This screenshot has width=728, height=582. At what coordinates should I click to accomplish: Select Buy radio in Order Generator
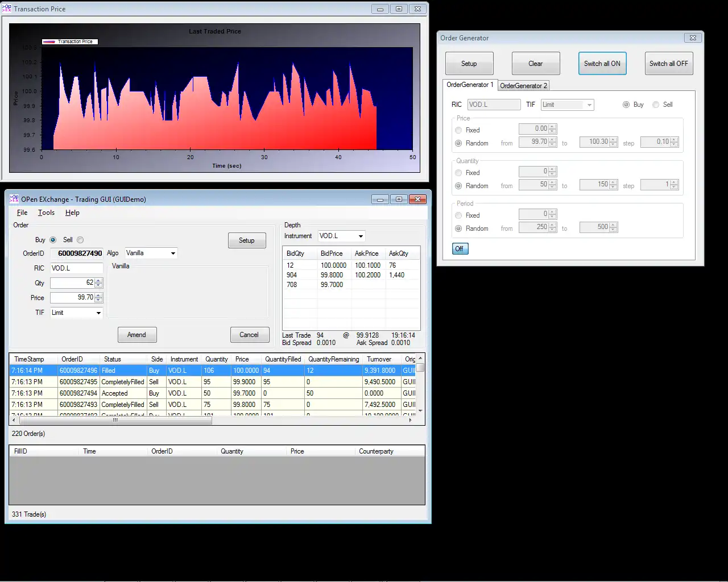[x=626, y=105]
